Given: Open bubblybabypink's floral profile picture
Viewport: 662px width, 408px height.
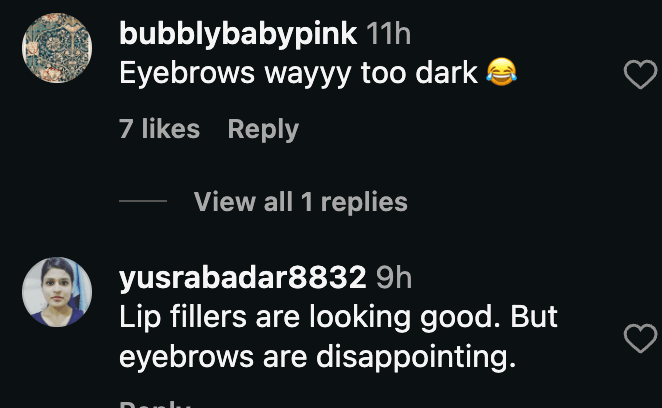Looking at the screenshot, I should pyautogui.click(x=57, y=48).
